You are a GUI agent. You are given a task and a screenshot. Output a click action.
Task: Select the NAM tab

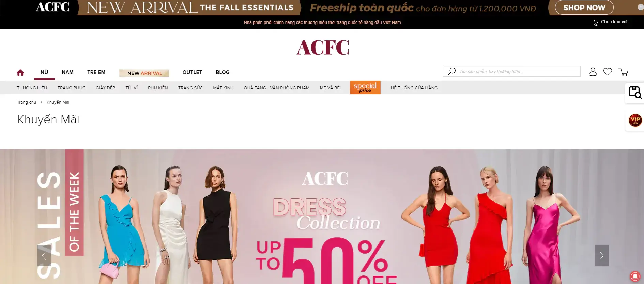pyautogui.click(x=67, y=72)
